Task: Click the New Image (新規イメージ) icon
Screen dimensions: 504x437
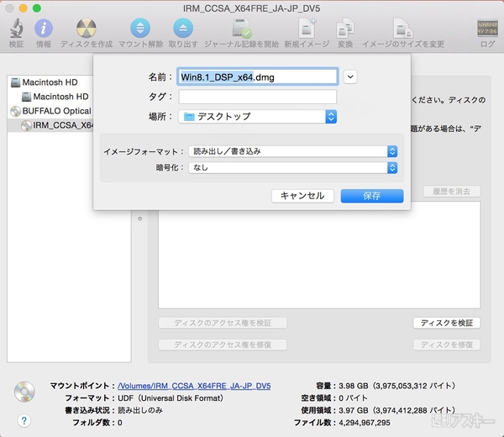Action: 307,28
